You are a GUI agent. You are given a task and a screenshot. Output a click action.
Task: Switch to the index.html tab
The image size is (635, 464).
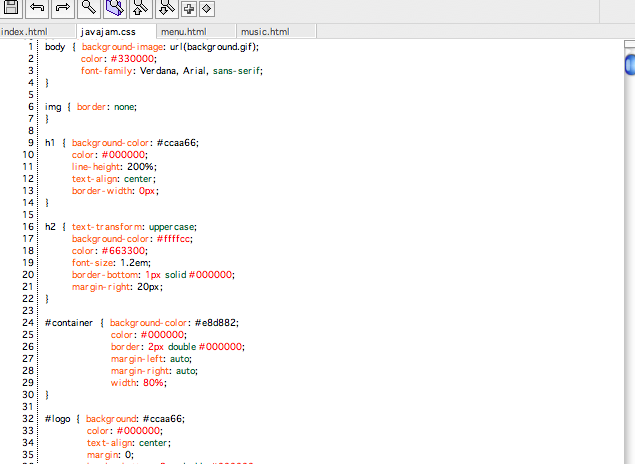tap(38, 31)
